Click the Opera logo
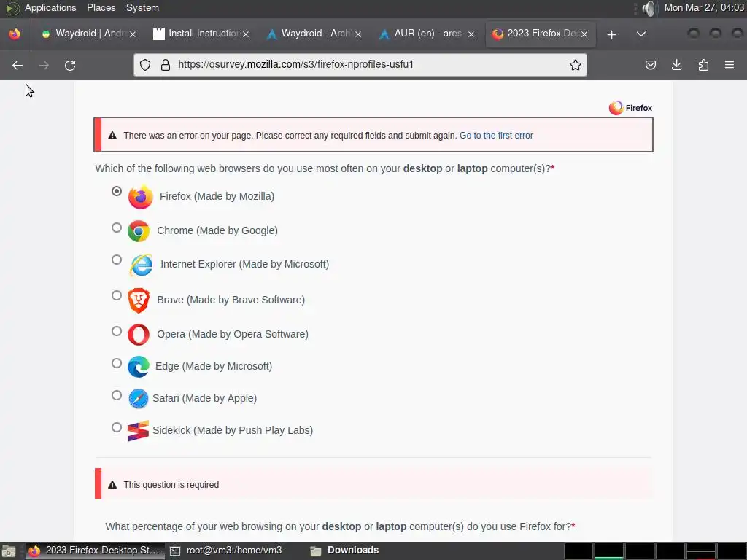Image resolution: width=747 pixels, height=560 pixels. pyautogui.click(x=139, y=334)
